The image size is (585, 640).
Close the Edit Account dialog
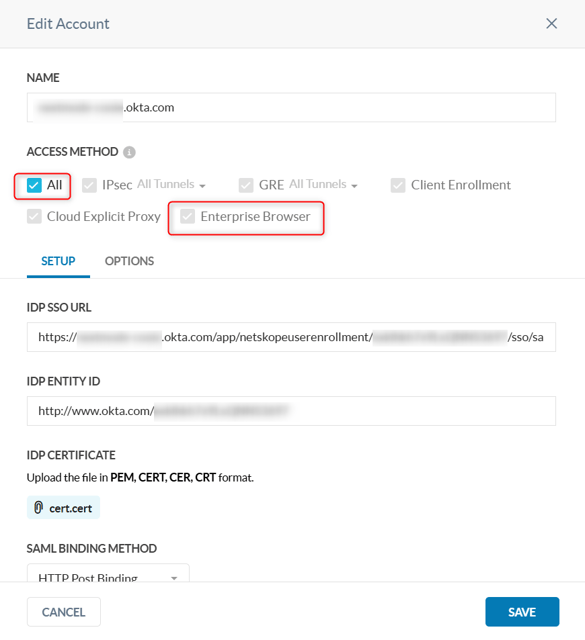click(x=552, y=24)
